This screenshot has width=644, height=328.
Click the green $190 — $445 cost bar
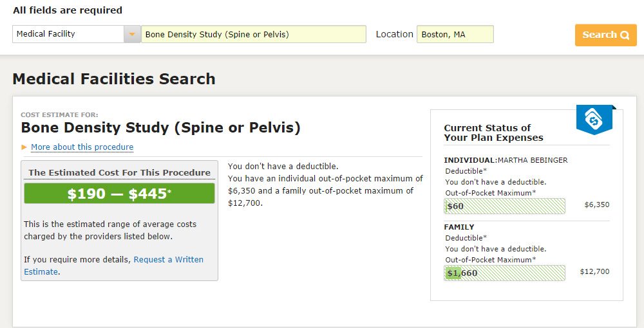coord(119,194)
